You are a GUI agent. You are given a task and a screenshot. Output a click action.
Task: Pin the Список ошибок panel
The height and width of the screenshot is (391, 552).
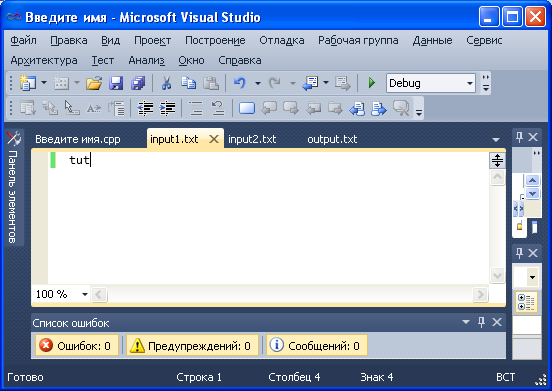click(481, 322)
